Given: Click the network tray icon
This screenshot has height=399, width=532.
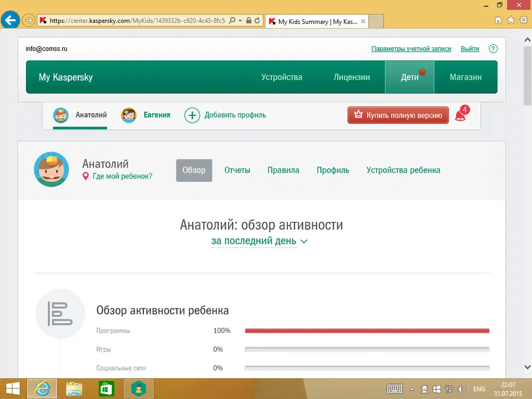Looking at the screenshot, I should [449, 389].
